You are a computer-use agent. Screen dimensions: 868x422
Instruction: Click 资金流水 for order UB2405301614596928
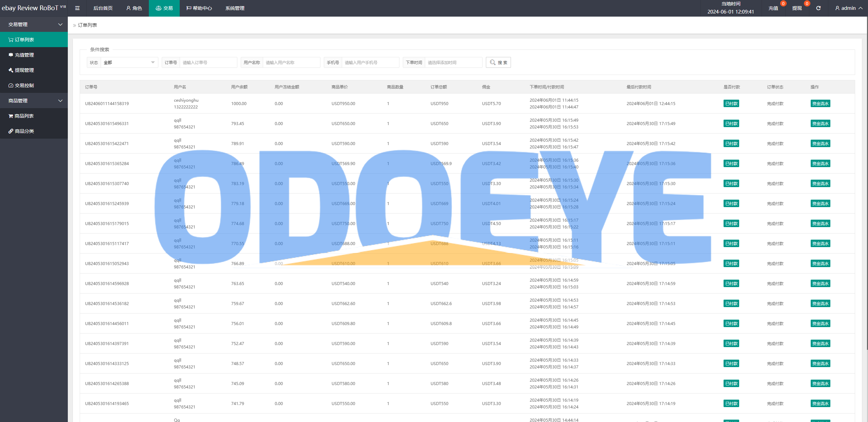coord(820,283)
